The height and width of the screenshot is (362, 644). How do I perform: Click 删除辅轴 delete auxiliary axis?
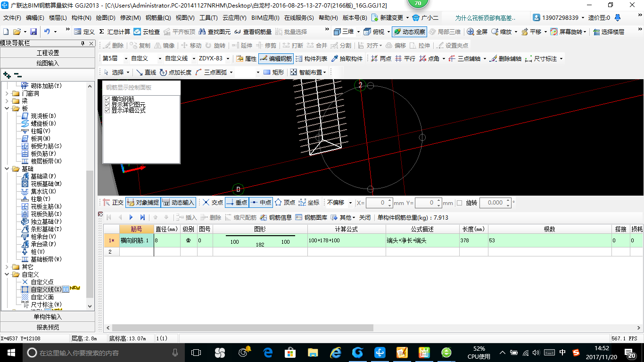pos(505,59)
